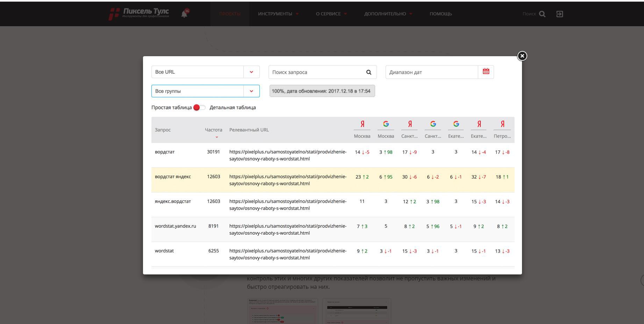Select query cell яндекс.вордстат

point(173,201)
